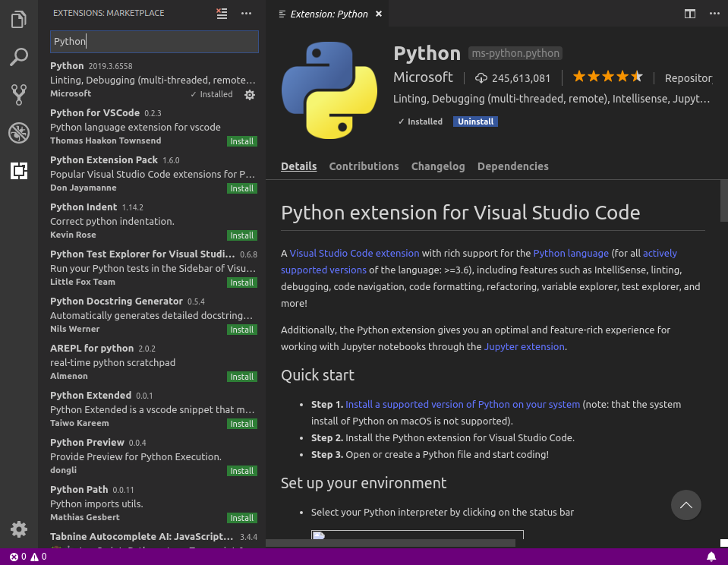The height and width of the screenshot is (565, 728).
Task: Click the extension search input field
Action: tap(154, 42)
